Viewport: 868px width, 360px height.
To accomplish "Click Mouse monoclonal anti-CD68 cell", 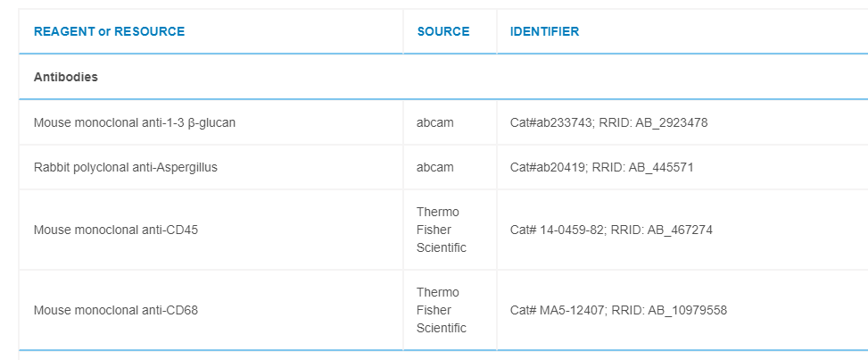I will 116,310.
